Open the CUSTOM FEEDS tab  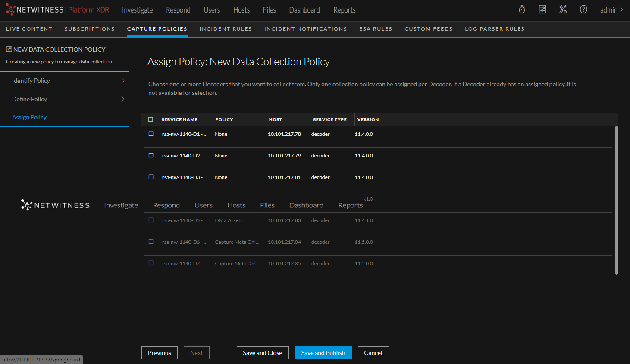point(428,28)
